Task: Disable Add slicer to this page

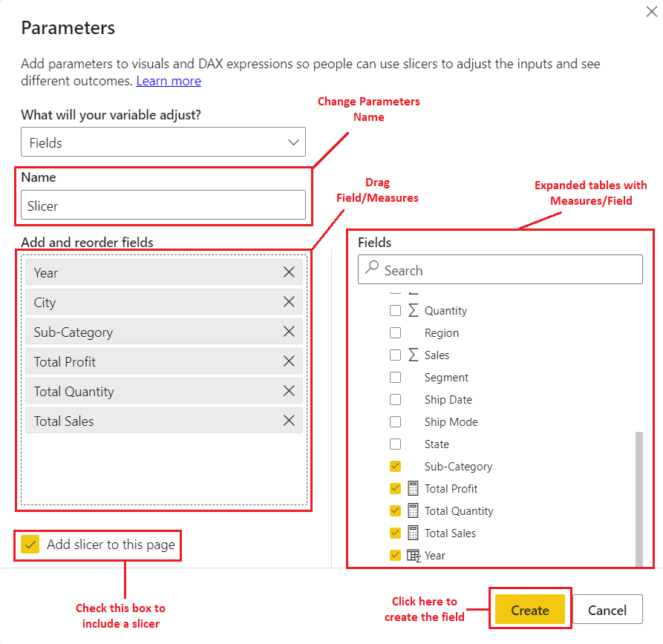Action: 30,545
